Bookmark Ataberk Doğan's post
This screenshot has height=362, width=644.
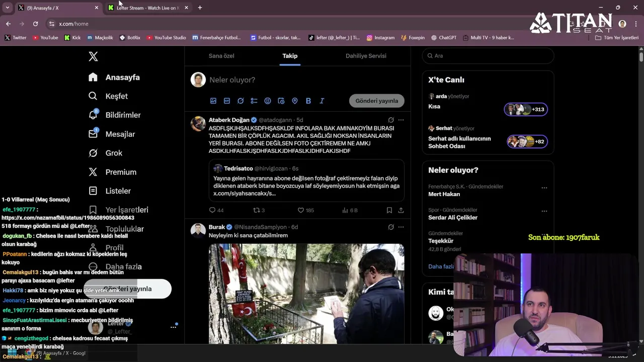389,210
